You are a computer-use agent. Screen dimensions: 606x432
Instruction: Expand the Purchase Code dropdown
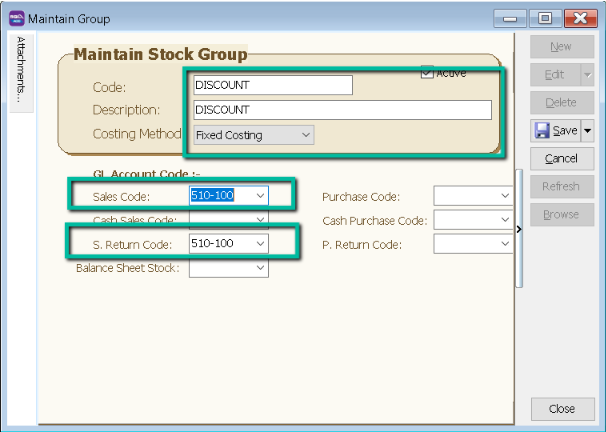pos(505,196)
